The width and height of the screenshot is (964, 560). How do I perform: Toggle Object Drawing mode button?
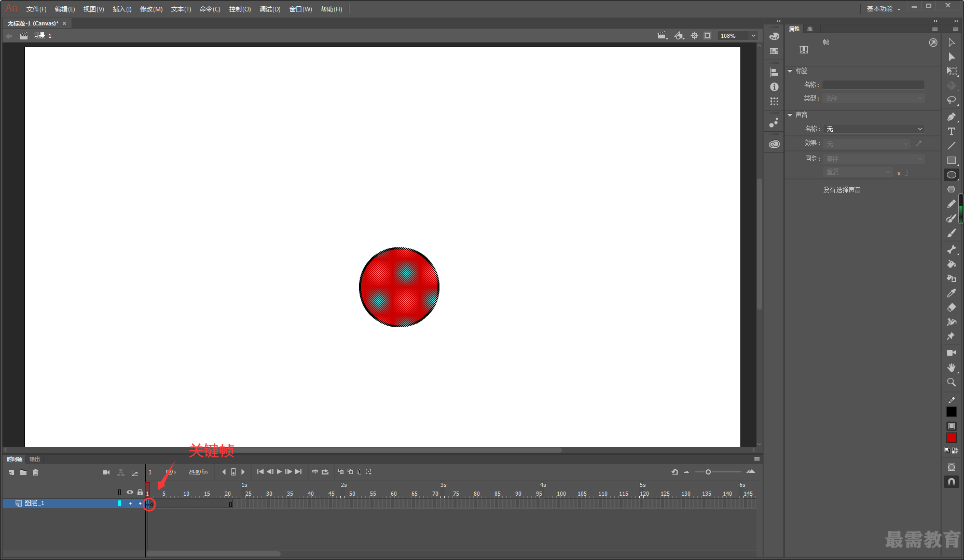click(x=952, y=467)
